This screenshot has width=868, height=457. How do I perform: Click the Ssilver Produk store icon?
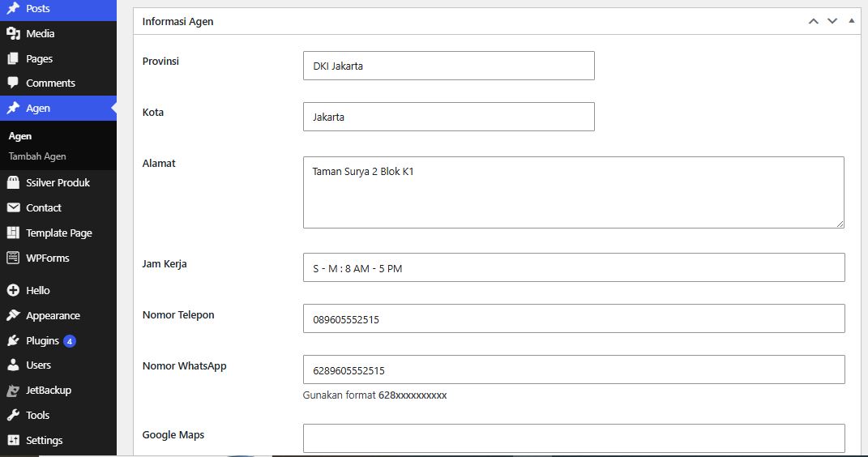(x=13, y=182)
